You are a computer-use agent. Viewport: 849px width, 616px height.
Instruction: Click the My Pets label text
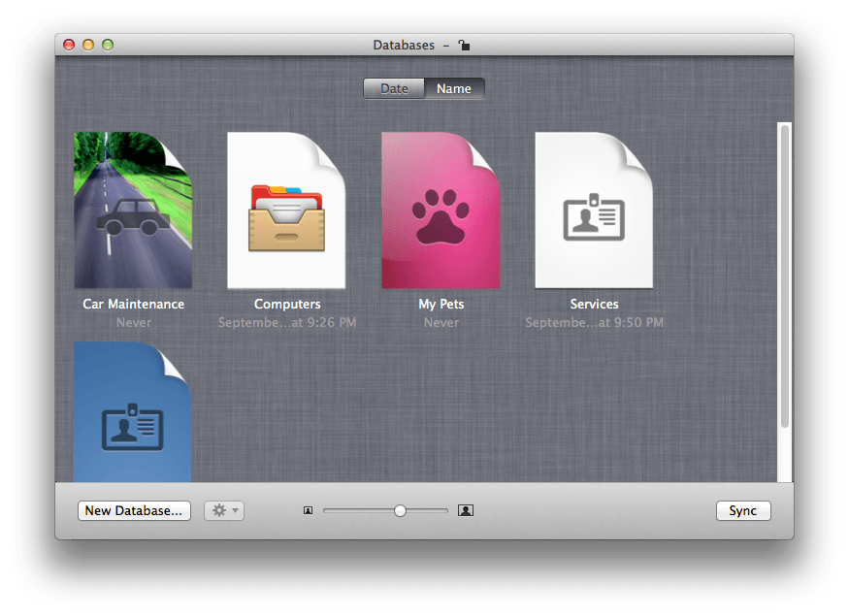(441, 305)
